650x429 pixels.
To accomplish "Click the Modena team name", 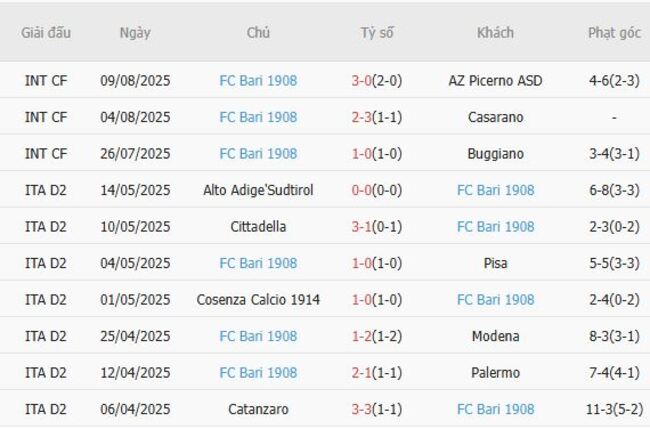I will point(495,336).
